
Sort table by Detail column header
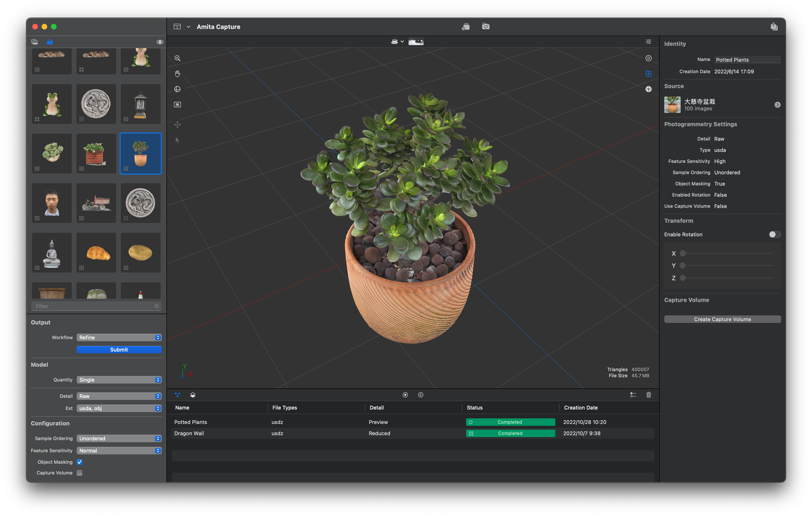[377, 407]
